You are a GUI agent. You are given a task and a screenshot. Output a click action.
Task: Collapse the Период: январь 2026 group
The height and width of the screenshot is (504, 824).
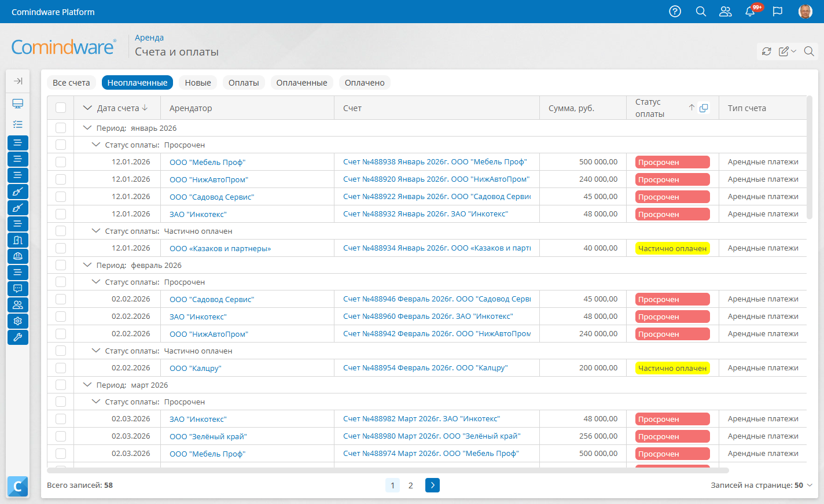click(x=87, y=128)
